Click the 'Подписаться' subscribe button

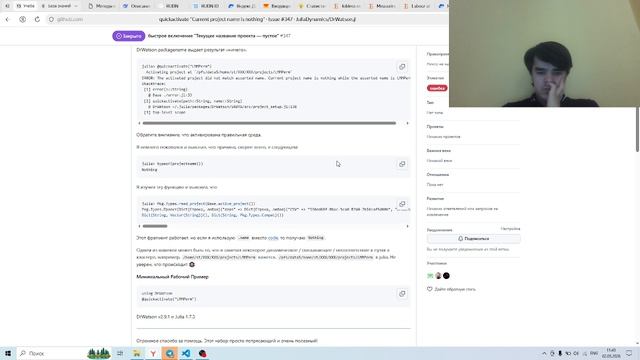[473, 239]
